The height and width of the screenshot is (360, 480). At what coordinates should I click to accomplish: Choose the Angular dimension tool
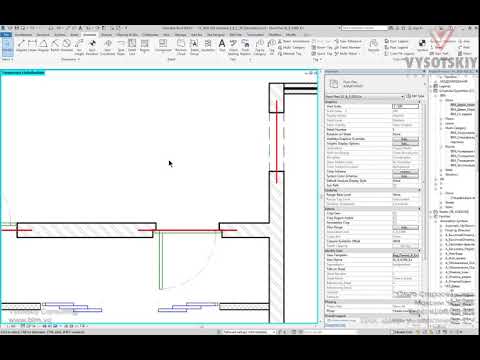43,46
